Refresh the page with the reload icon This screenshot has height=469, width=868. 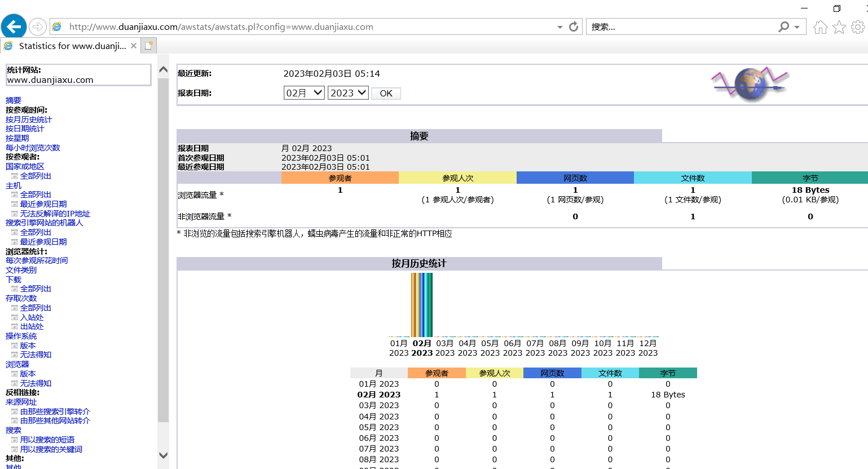(574, 26)
